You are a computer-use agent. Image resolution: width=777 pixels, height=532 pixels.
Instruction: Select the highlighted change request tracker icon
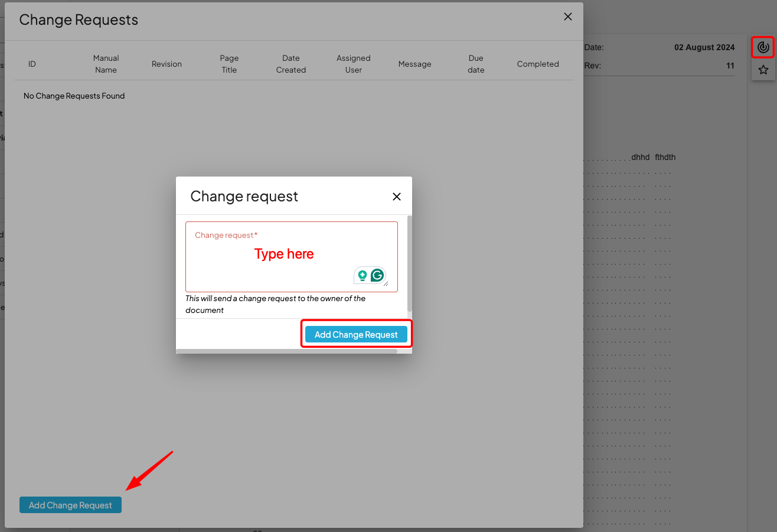click(x=763, y=47)
